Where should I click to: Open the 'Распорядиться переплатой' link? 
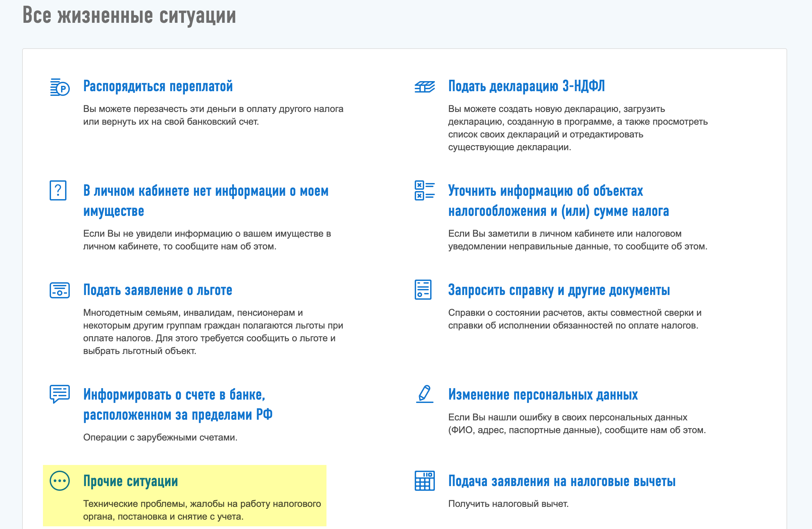click(x=158, y=86)
